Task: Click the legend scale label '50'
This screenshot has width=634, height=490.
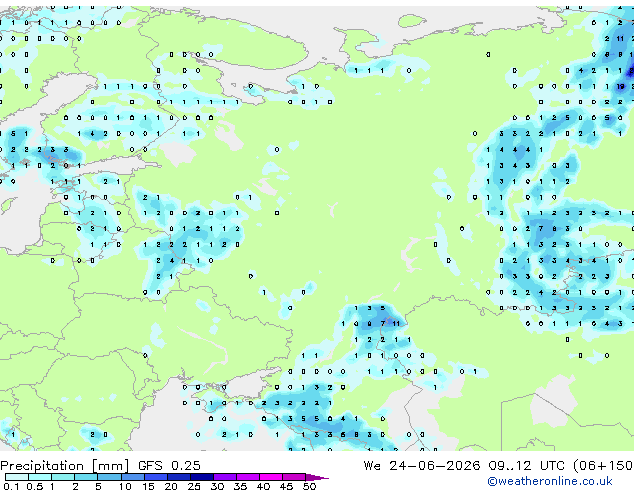Action: [x=309, y=486]
